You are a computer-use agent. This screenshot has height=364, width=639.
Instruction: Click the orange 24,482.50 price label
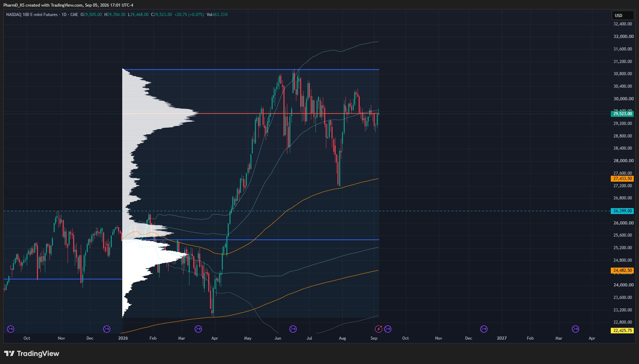click(x=623, y=270)
